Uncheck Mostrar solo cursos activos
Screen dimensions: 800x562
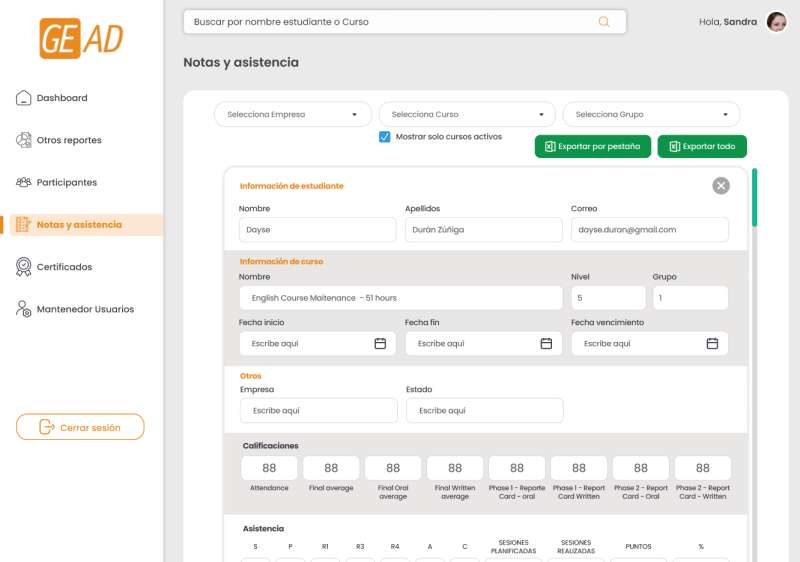tap(385, 137)
